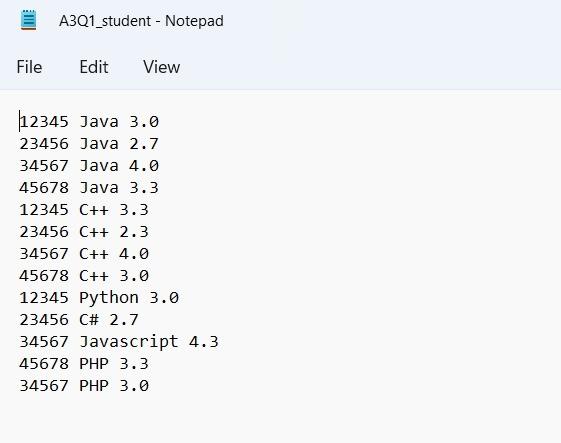
Task: Place cursor in '34567 C++ 4.0' line
Action: pyautogui.click(x=84, y=254)
